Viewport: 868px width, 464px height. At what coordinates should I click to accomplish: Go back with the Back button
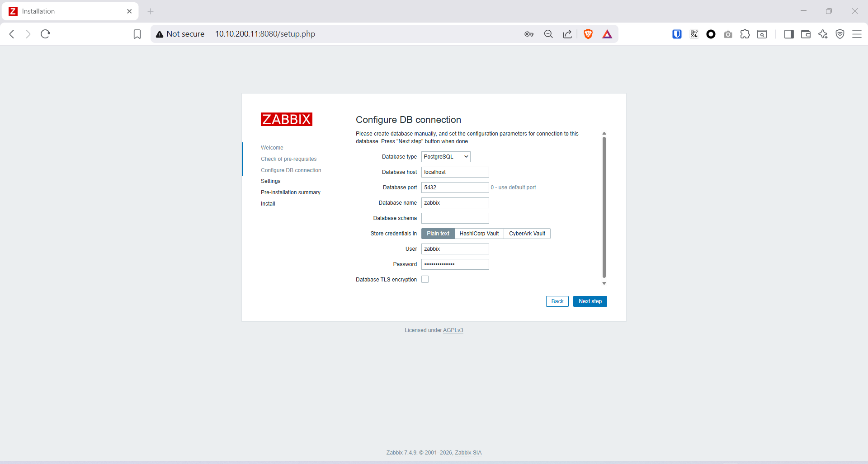coord(557,301)
